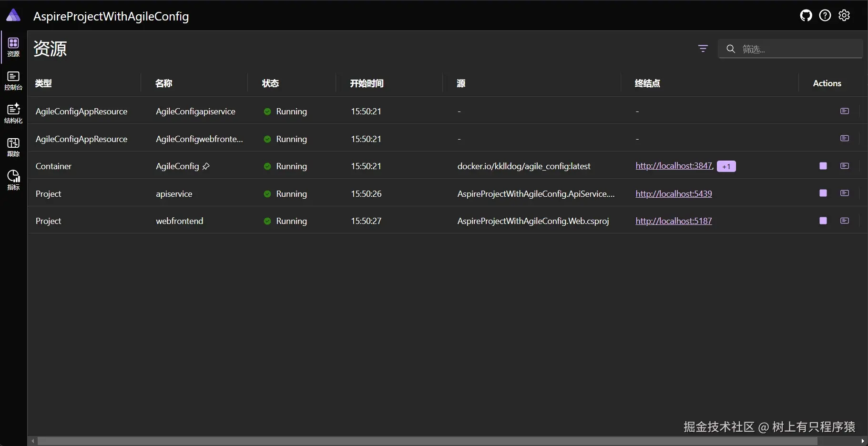Stop the apiservice project
This screenshot has width=868, height=446.
823,193
